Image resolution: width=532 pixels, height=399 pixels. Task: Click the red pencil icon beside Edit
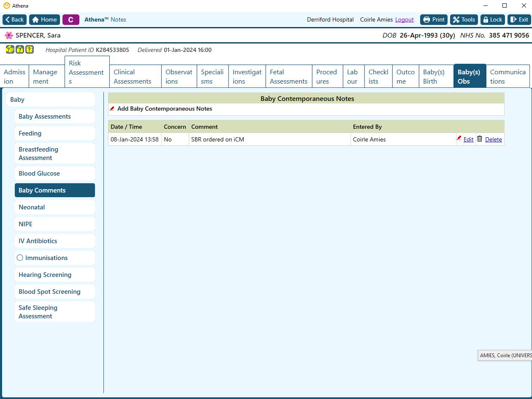click(459, 138)
